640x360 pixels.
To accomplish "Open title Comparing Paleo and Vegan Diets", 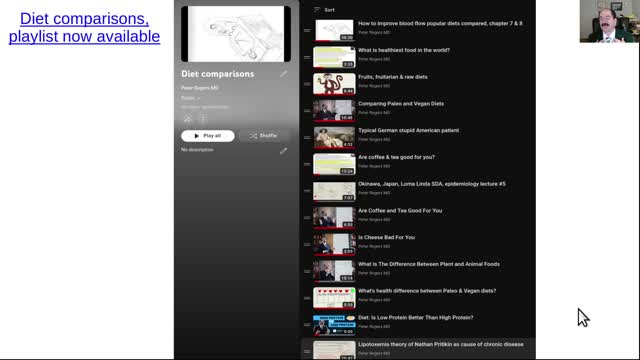I will click(x=401, y=104).
